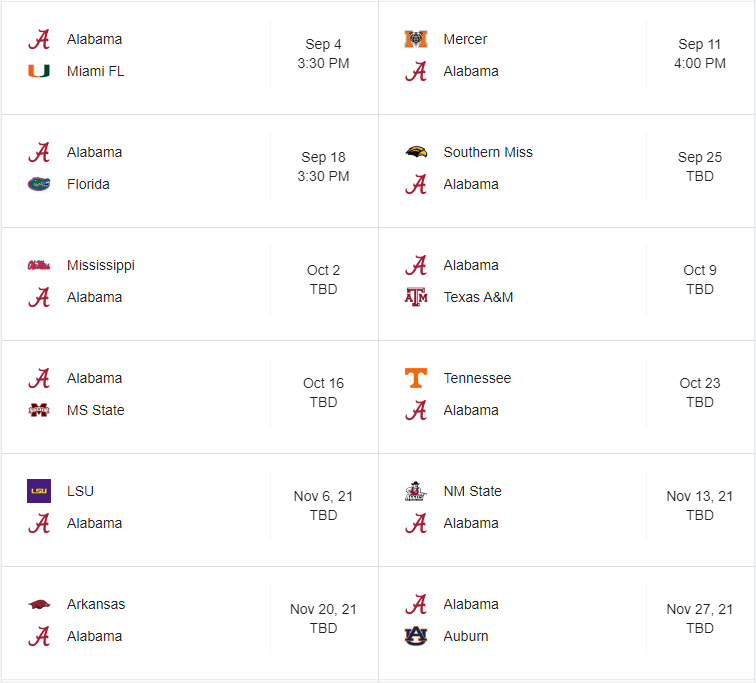The image size is (756, 683).
Task: Click the Florida Gators logo
Action: pyautogui.click(x=39, y=184)
